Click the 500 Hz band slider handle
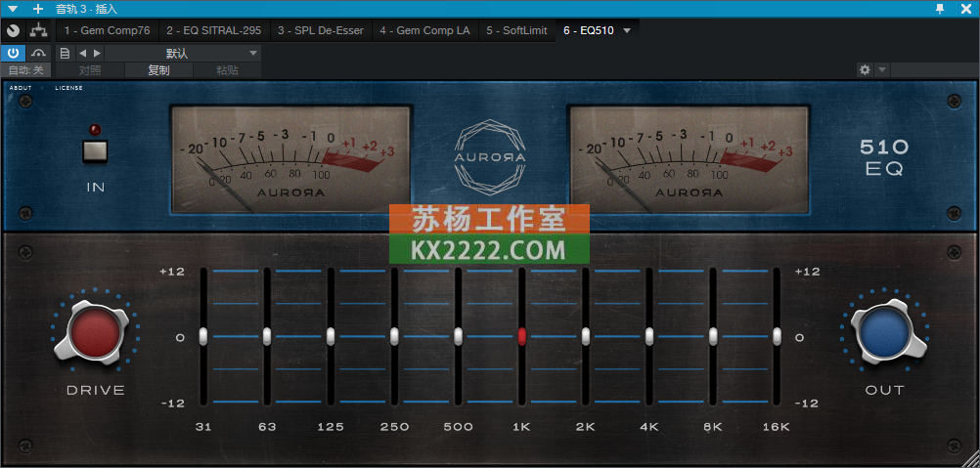Image resolution: width=980 pixels, height=468 pixels. point(458,336)
